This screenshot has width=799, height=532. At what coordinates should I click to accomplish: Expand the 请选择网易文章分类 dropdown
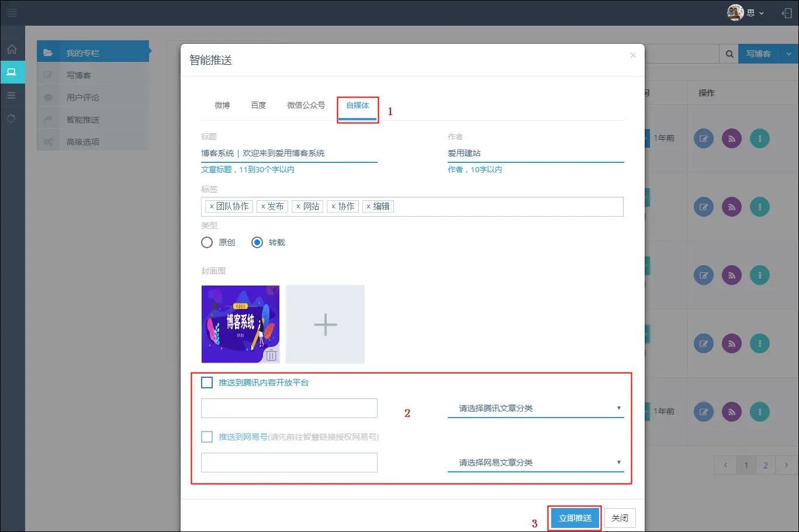[535, 463]
